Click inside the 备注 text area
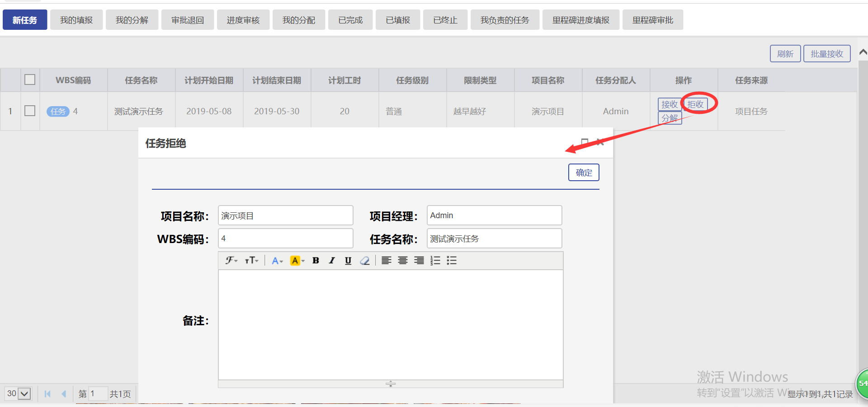 391,324
